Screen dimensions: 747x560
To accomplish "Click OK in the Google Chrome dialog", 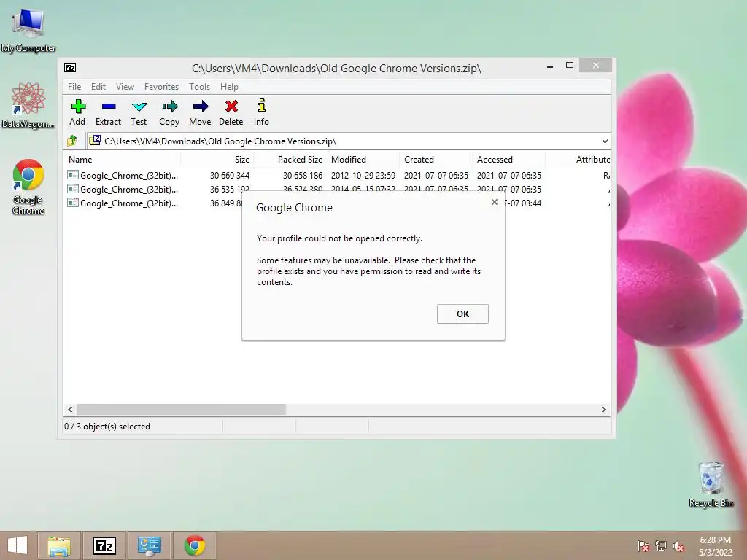I will tap(462, 314).
